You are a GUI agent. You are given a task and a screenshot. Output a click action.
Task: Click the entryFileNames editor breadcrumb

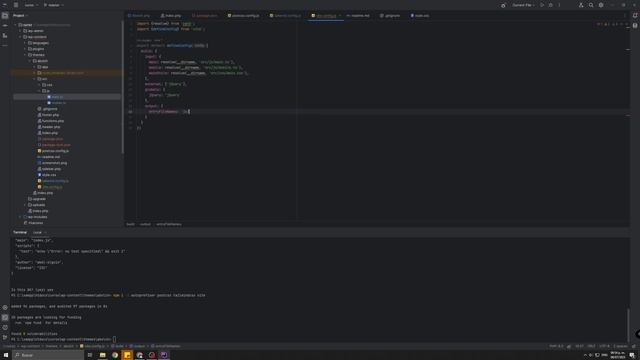click(x=169, y=224)
